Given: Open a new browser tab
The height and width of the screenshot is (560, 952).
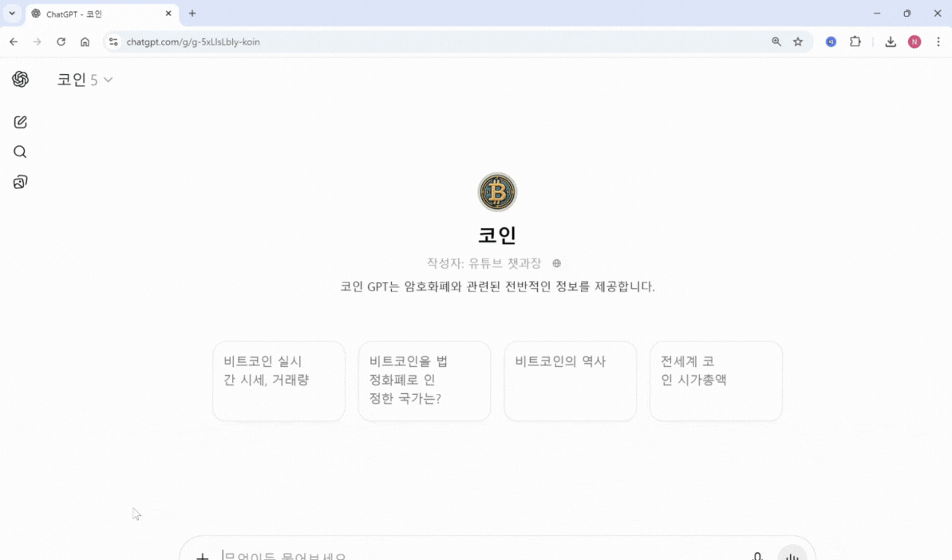Looking at the screenshot, I should (x=192, y=13).
